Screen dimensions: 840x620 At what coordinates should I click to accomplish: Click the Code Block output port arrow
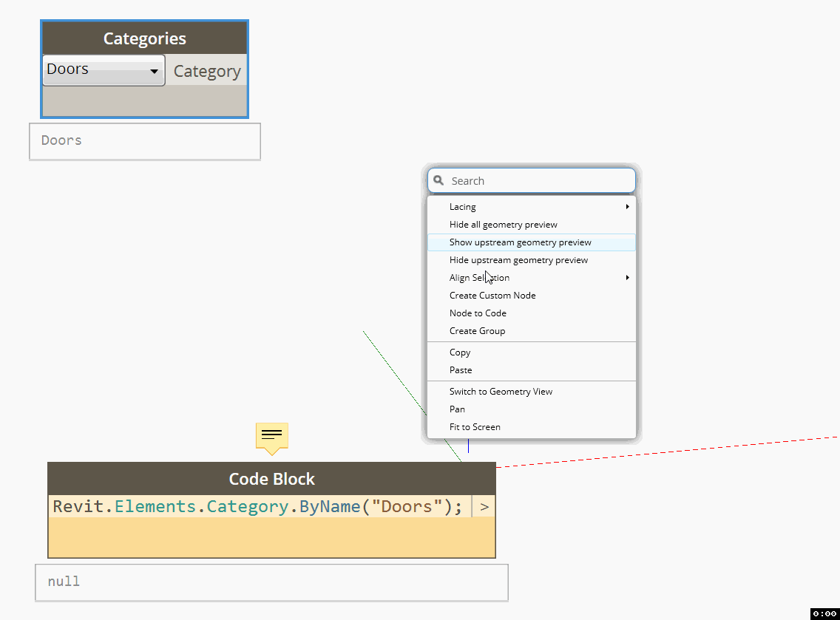click(x=484, y=506)
